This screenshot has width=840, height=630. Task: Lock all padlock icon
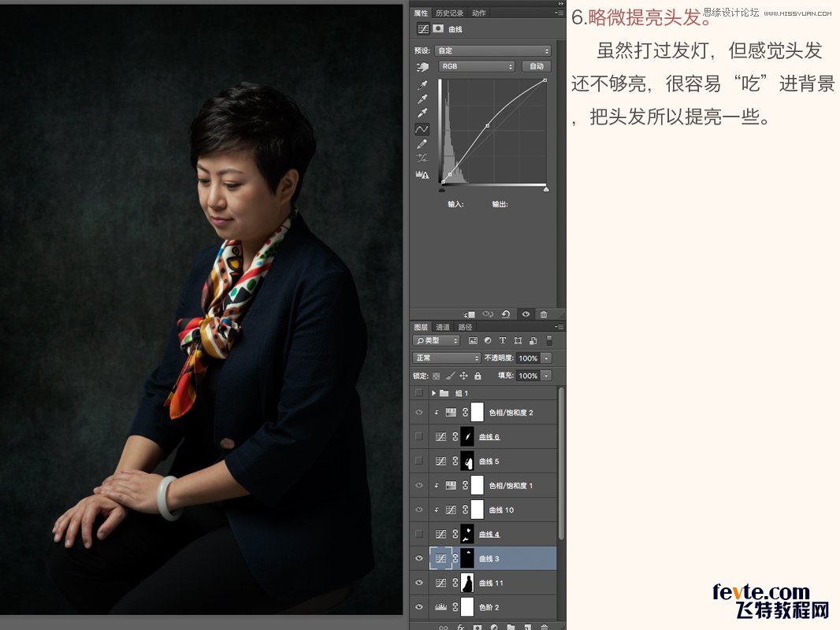pos(478,376)
